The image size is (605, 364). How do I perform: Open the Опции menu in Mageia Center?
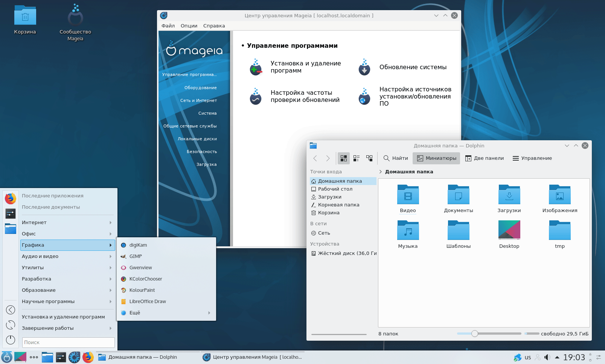coord(189,26)
